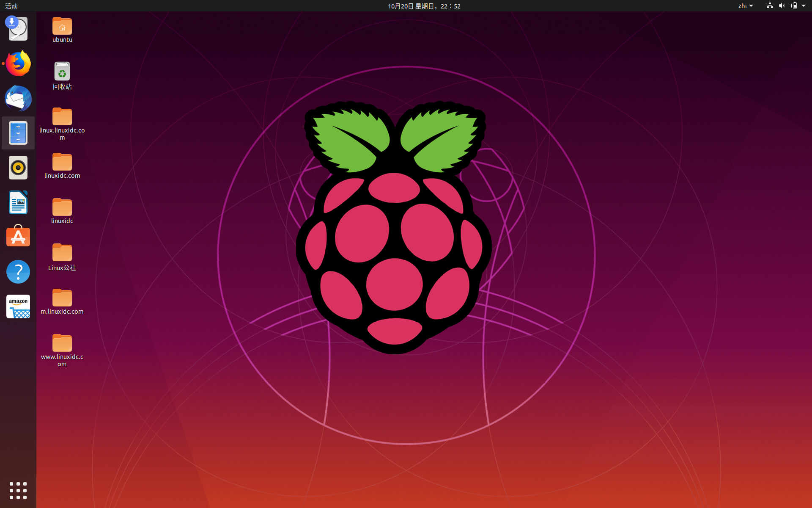Open LibreOffice Writer from dock
Image resolution: width=812 pixels, height=508 pixels.
pos(18,202)
